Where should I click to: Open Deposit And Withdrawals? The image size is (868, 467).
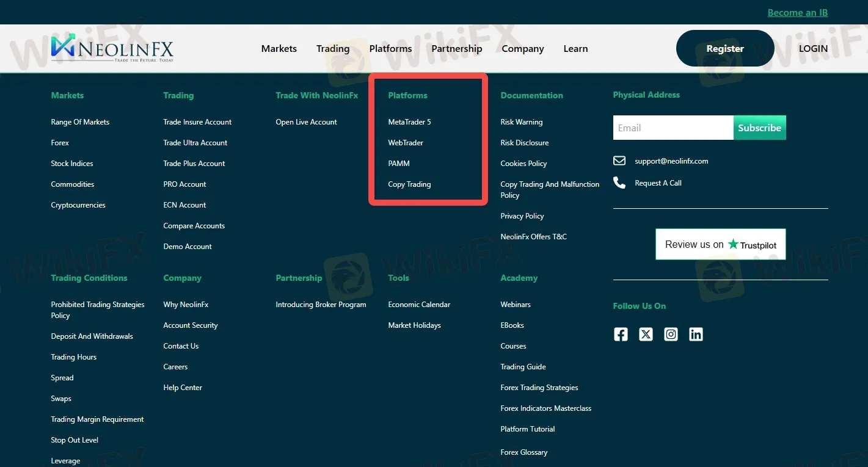coord(92,336)
